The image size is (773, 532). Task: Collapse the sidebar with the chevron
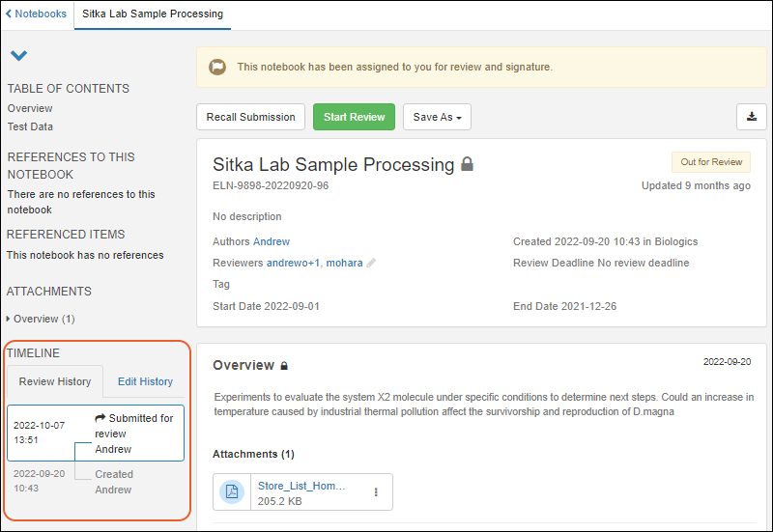pos(18,56)
